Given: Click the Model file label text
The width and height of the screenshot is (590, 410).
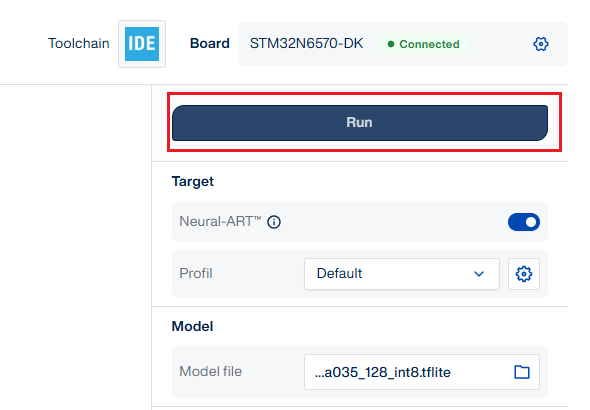Looking at the screenshot, I should click(x=210, y=372).
